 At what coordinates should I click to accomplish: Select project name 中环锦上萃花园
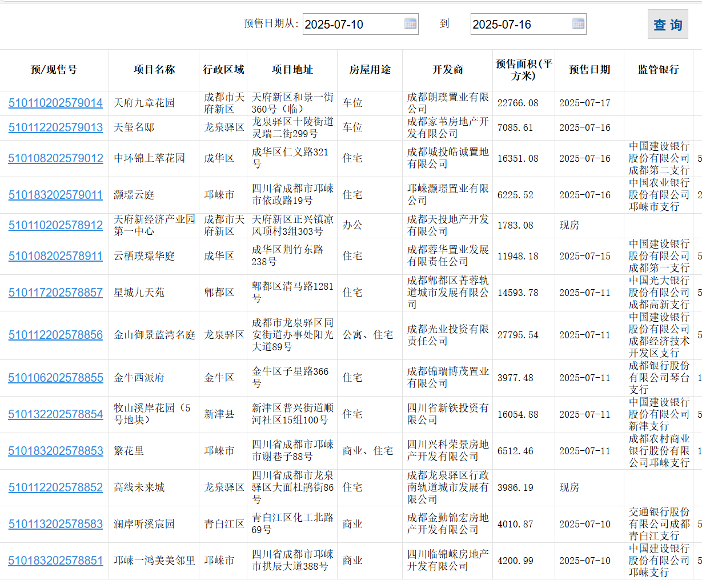pyautogui.click(x=149, y=158)
